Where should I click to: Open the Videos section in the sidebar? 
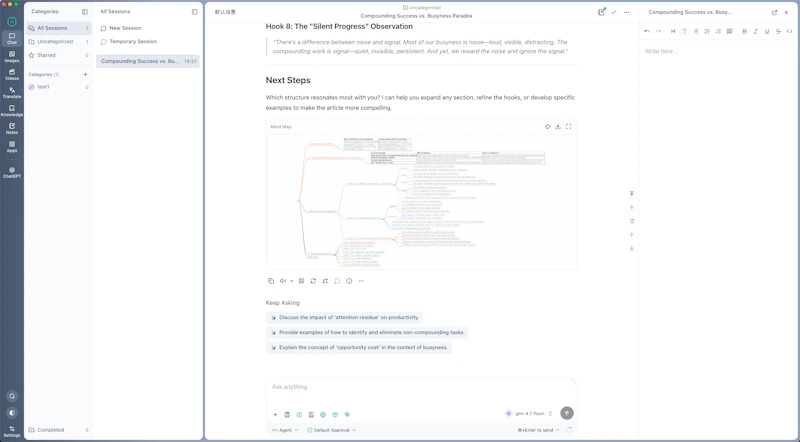coord(12,75)
